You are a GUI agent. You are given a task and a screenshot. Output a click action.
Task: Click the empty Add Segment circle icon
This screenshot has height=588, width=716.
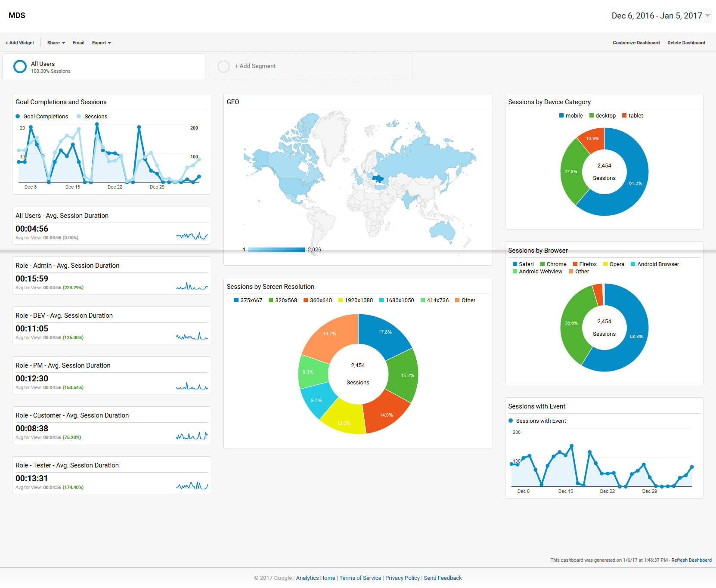tap(223, 66)
